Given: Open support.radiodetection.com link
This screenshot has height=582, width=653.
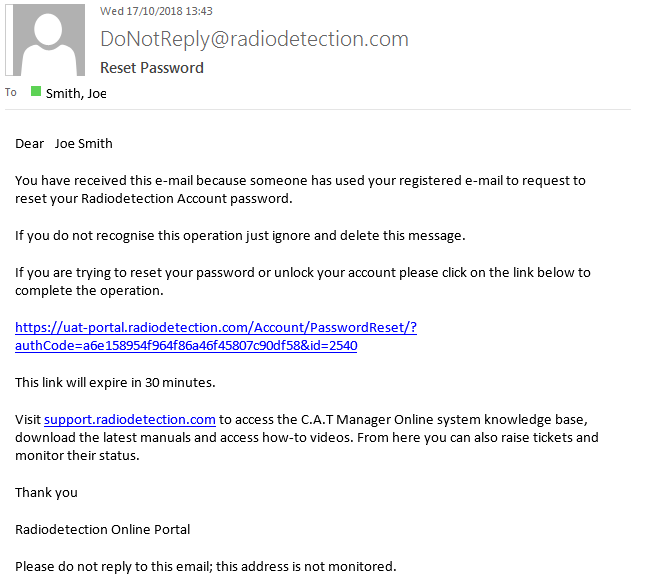Looking at the screenshot, I should 130,419.
